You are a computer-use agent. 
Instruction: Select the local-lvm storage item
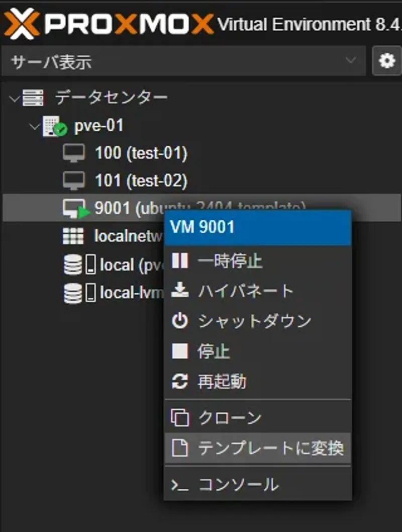coord(132,293)
